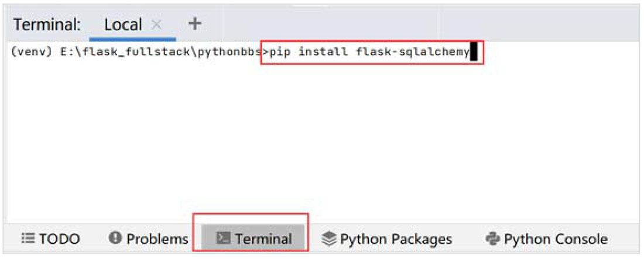Image resolution: width=644 pixels, height=259 pixels.
Task: Click the Terminal prompt icon in bottom bar
Action: click(224, 238)
